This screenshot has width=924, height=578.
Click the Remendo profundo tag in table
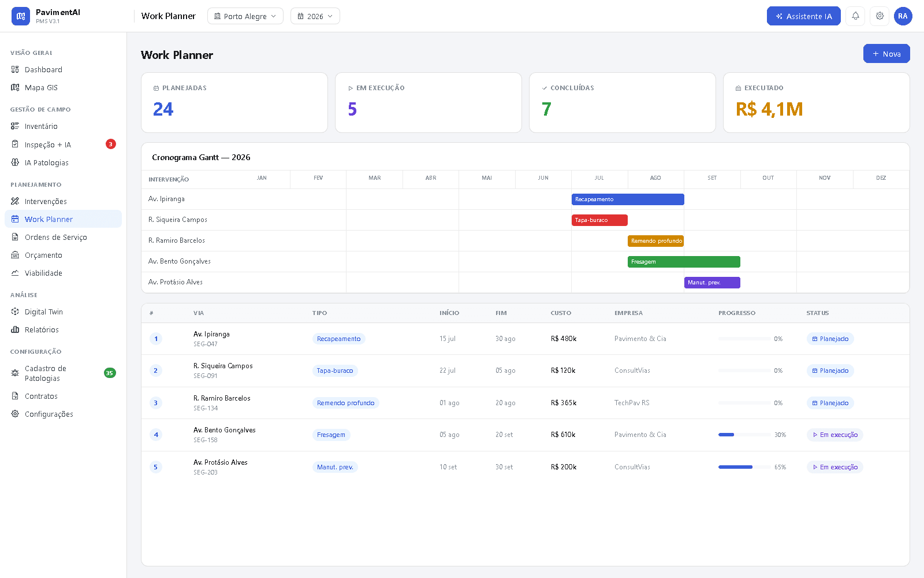pos(345,403)
